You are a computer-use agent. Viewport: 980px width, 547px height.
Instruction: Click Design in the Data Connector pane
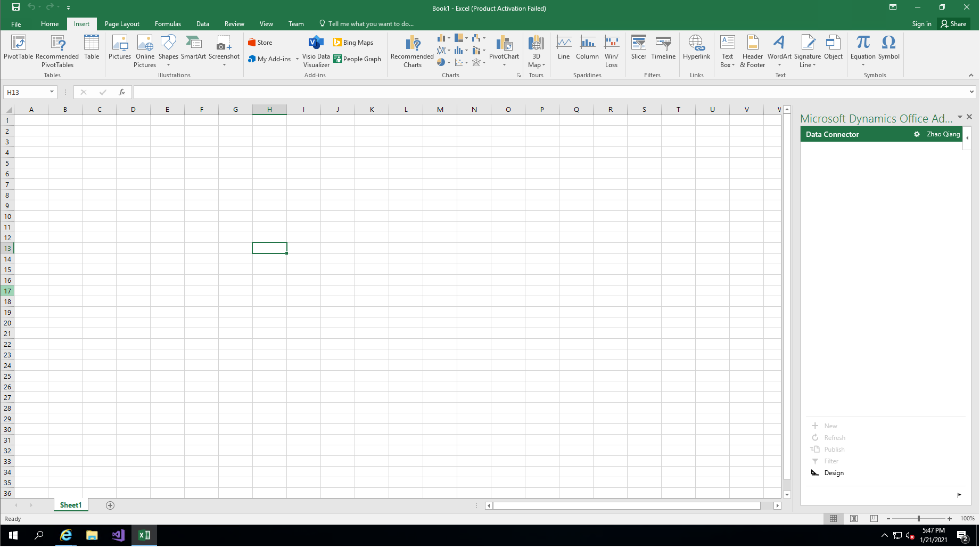point(834,473)
